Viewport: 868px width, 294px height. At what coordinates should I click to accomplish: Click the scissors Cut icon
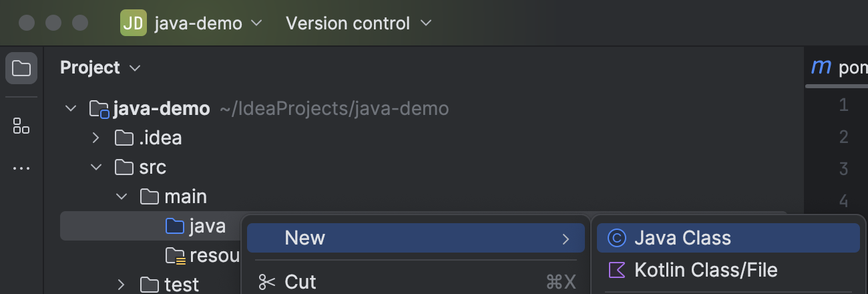(267, 282)
